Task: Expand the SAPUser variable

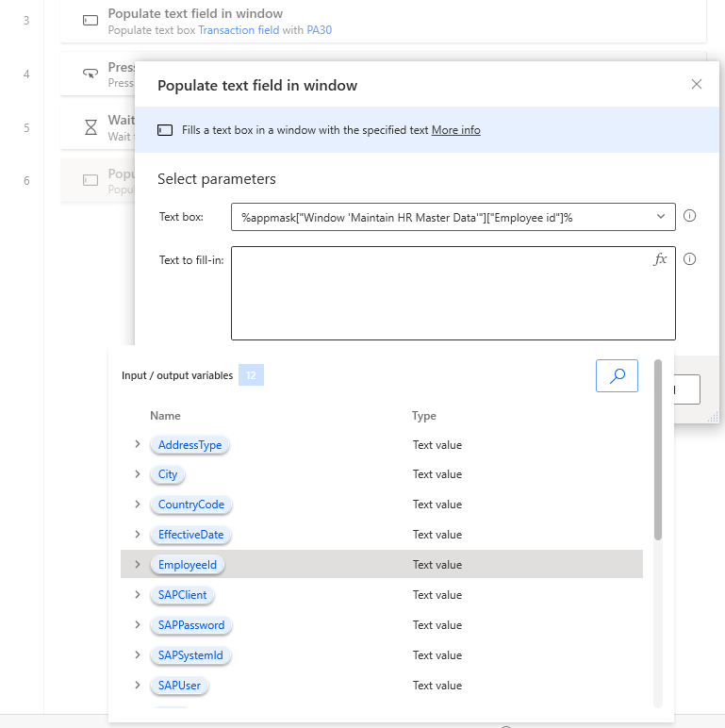Action: click(x=138, y=686)
